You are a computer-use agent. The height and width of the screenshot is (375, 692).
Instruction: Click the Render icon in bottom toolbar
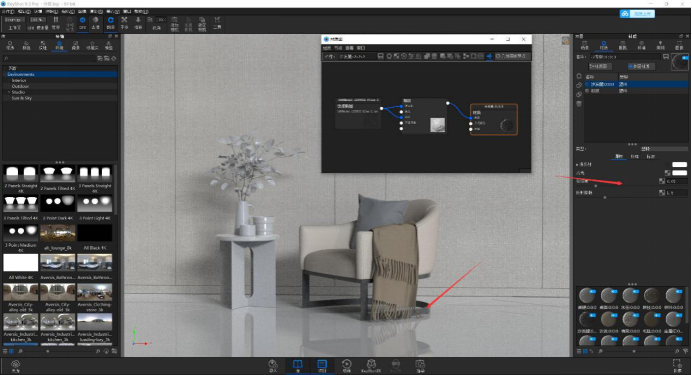(420, 364)
